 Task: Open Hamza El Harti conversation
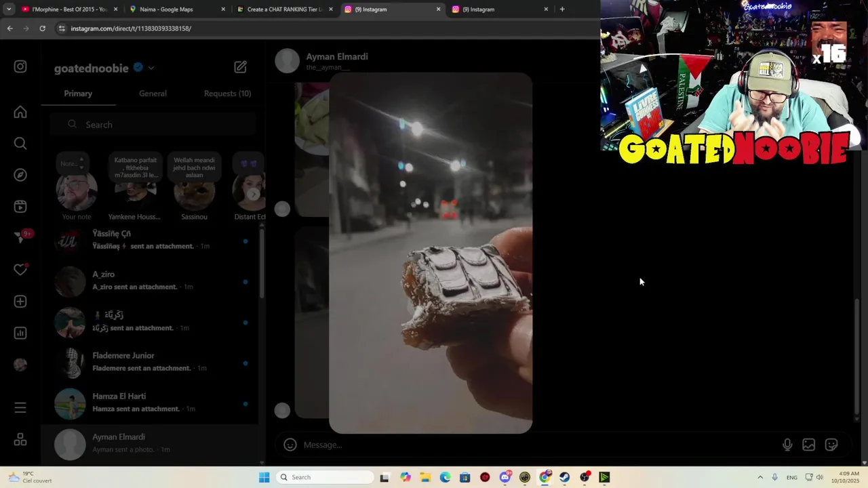pyautogui.click(x=149, y=403)
